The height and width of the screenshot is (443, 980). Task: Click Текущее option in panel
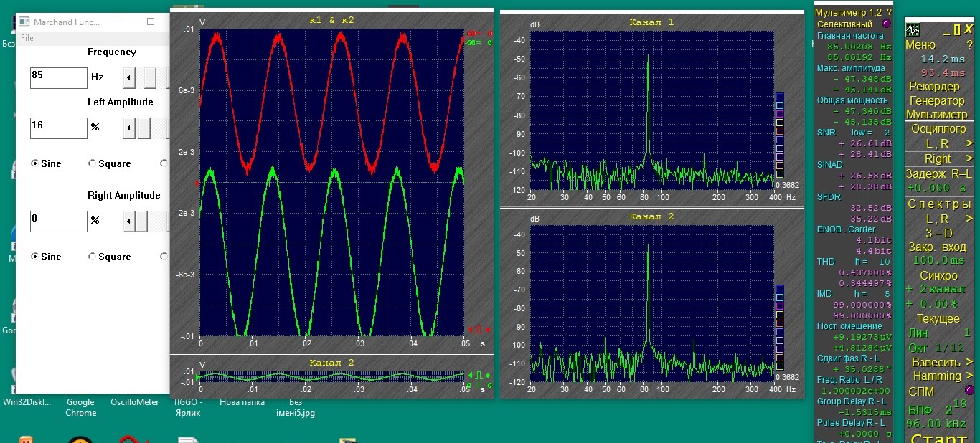pyautogui.click(x=938, y=319)
